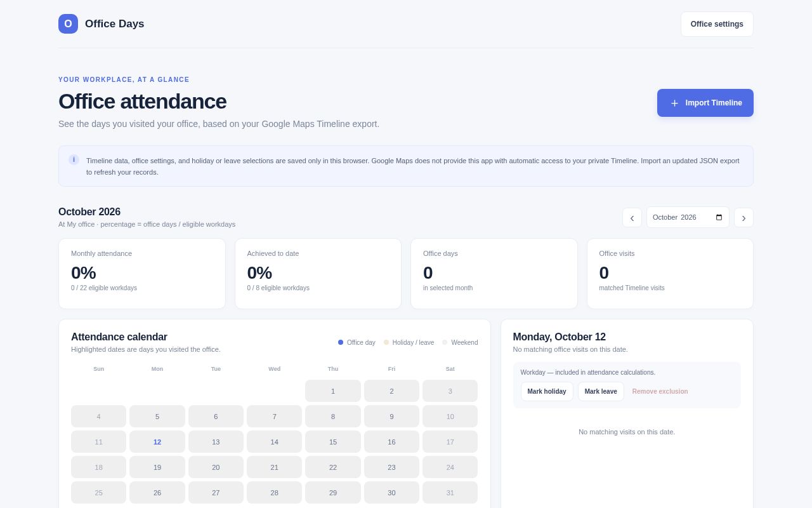
Task: Select October 13 in the calendar
Action: pos(216,442)
